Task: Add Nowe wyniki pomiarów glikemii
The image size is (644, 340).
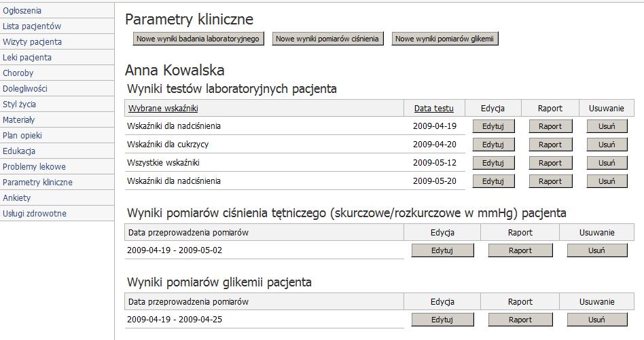Action: tap(444, 39)
